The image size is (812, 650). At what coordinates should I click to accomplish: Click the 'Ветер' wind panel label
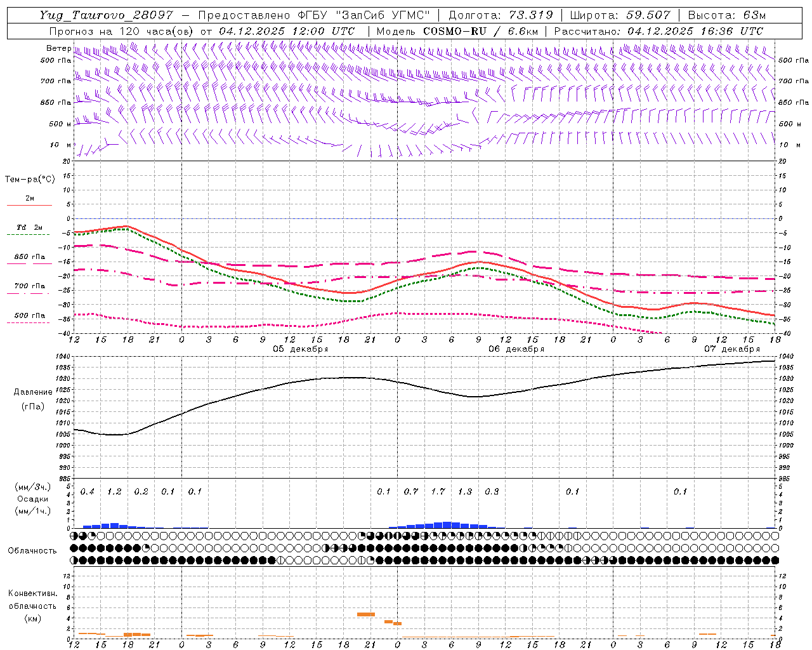click(x=58, y=48)
